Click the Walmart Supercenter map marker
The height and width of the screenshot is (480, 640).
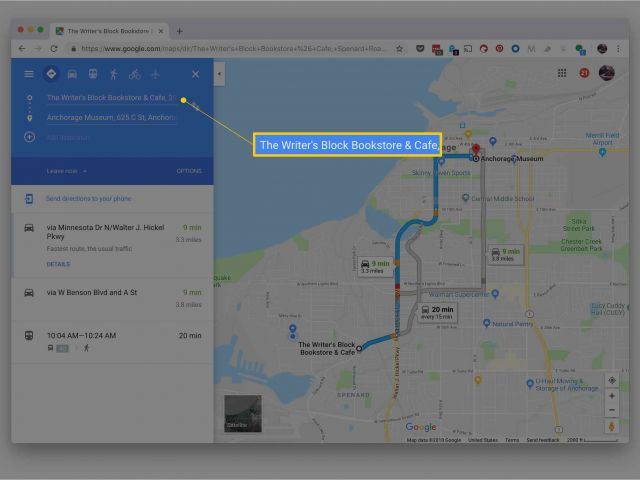(x=495, y=293)
